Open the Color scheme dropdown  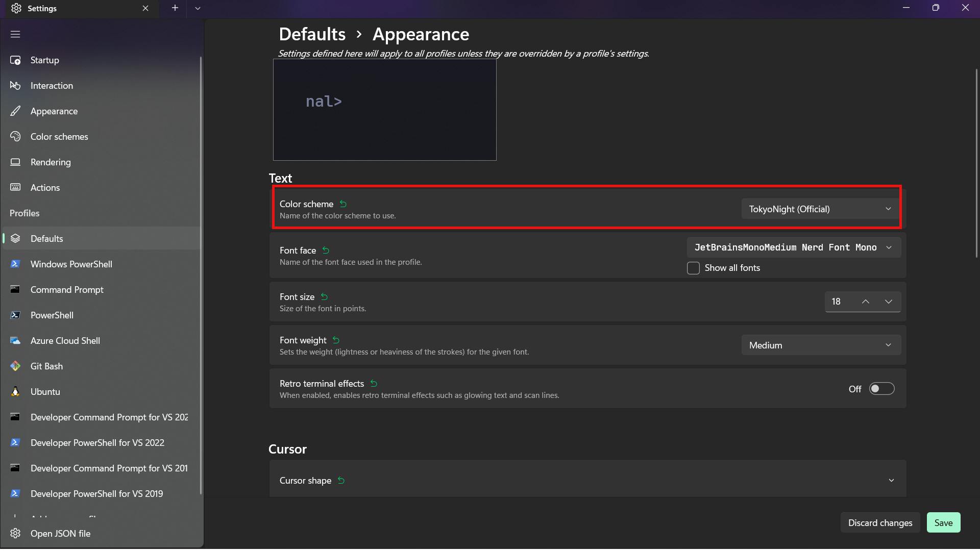coord(819,209)
